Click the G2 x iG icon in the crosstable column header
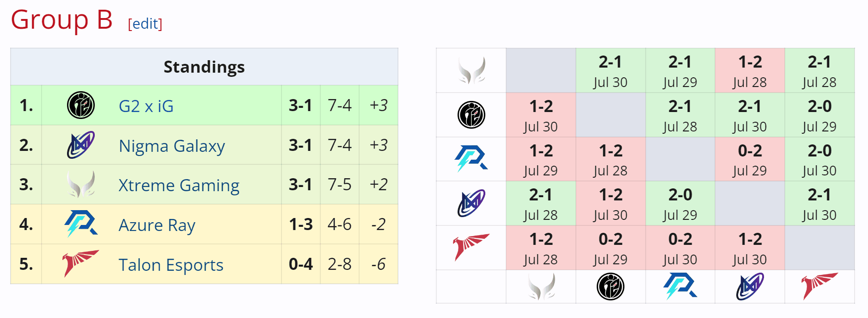Screen dimensions: 868x318 (611, 286)
